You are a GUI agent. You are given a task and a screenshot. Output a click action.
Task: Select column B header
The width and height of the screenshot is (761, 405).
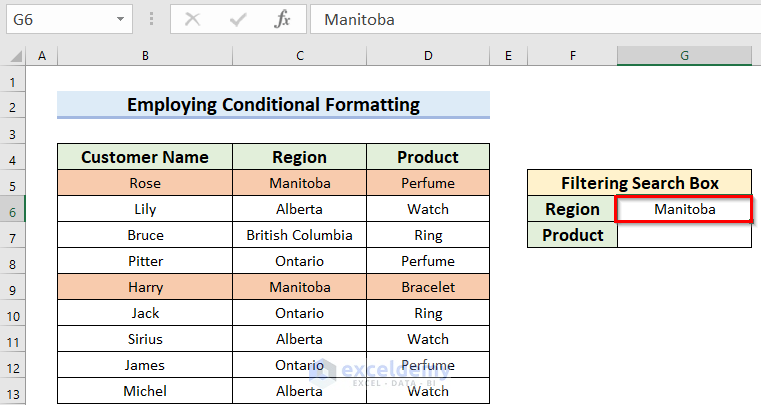[145, 57]
